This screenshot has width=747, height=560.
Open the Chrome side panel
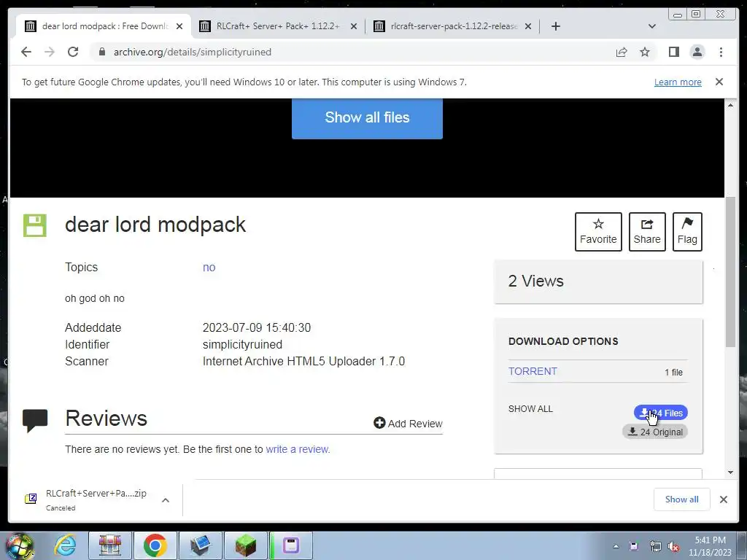pyautogui.click(x=673, y=52)
